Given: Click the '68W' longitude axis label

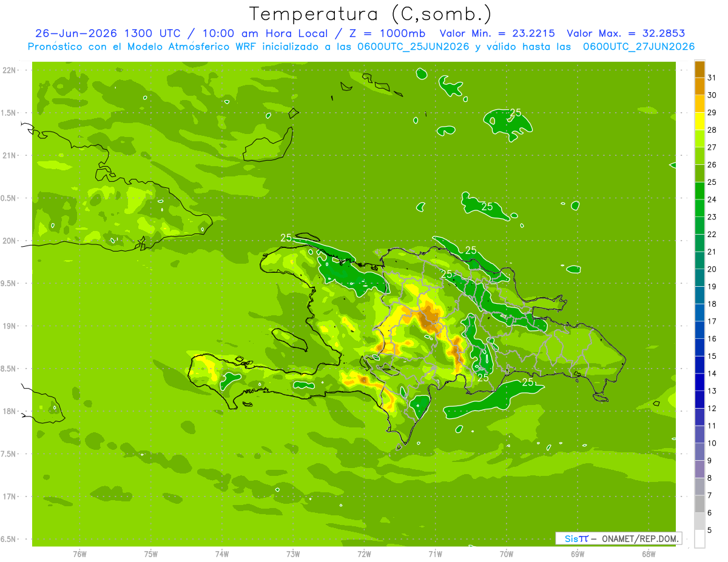Looking at the screenshot, I should [649, 554].
